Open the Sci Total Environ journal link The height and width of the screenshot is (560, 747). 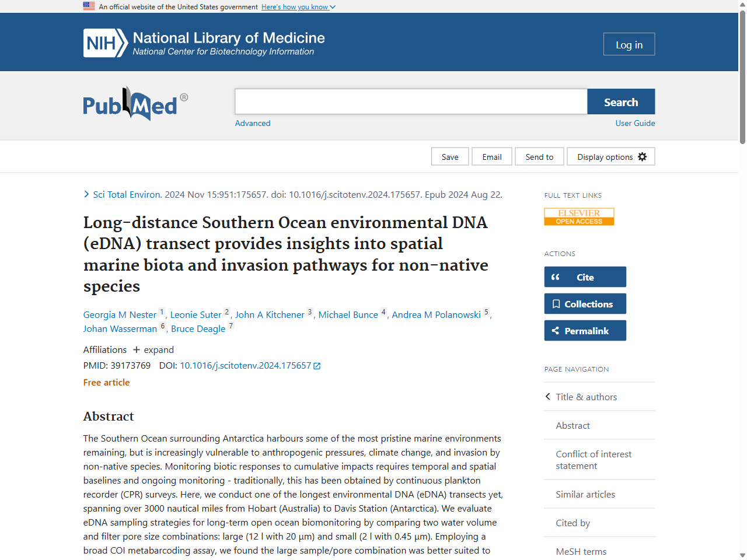pos(127,195)
